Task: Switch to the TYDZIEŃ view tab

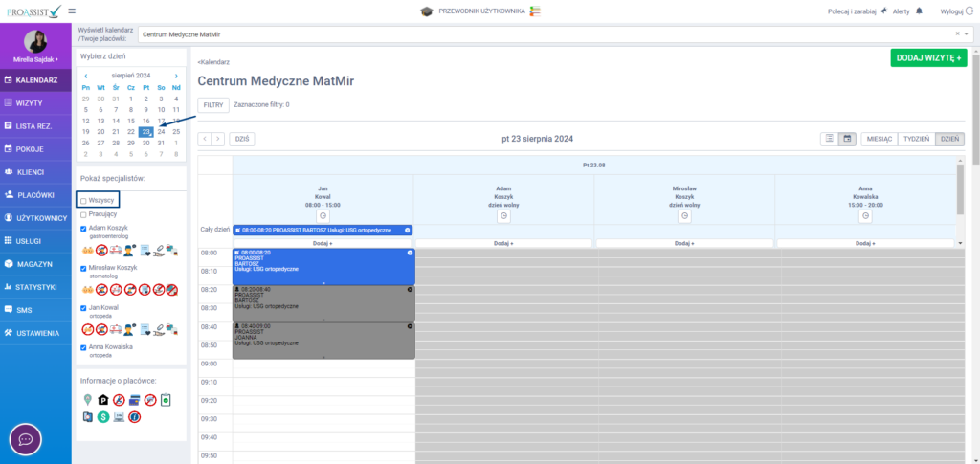Action: 916,139
